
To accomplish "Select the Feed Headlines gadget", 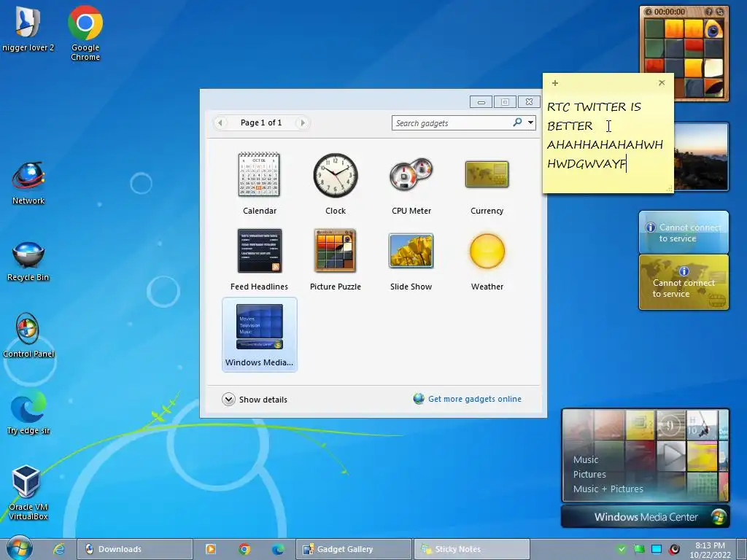I will point(259,259).
